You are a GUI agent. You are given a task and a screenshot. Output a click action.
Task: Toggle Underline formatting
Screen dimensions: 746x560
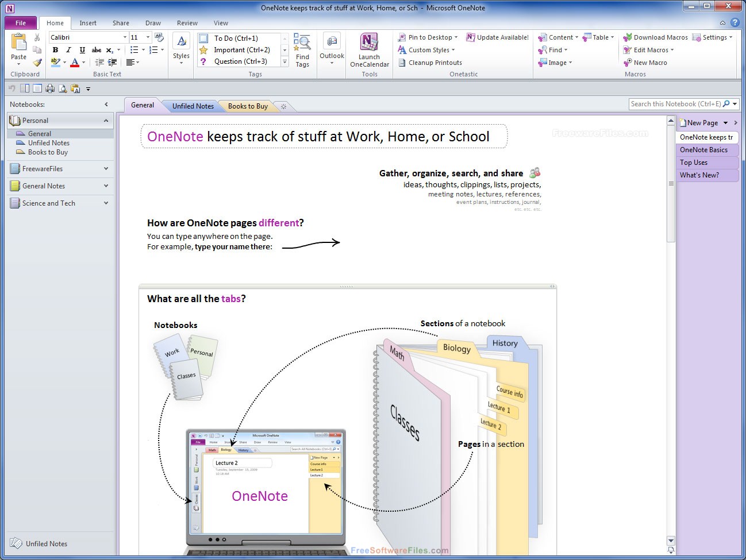tap(82, 50)
